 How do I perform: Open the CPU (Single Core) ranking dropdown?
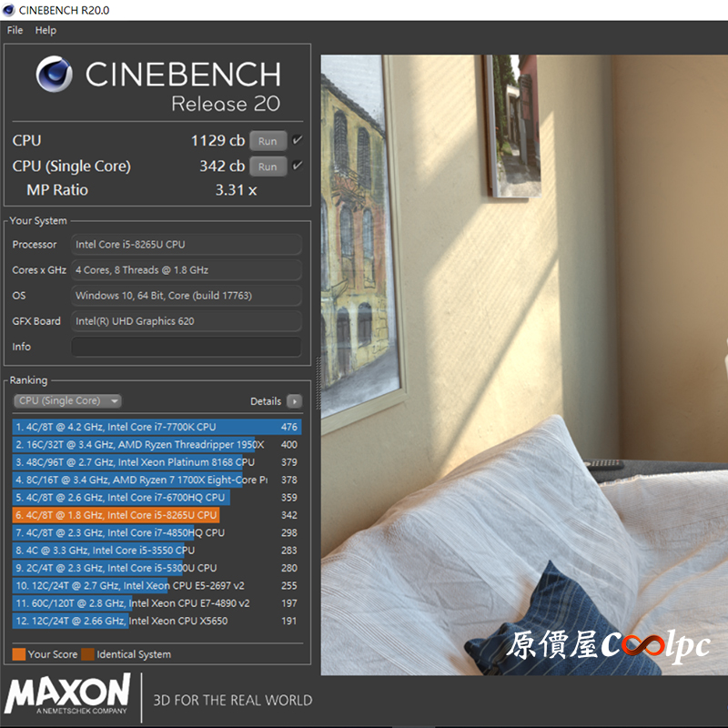pos(67,400)
